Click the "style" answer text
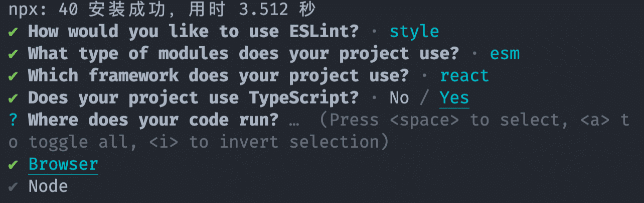Image resolution: width=644 pixels, height=203 pixels. pyautogui.click(x=414, y=32)
